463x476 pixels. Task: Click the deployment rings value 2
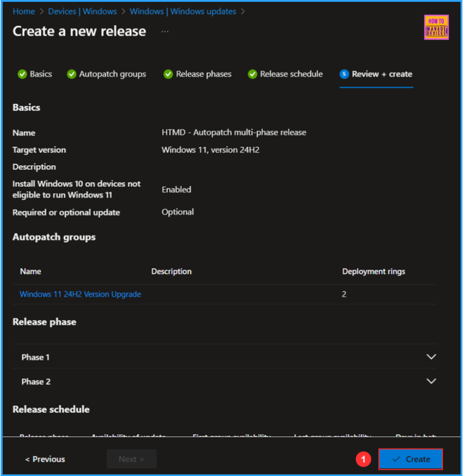[344, 294]
